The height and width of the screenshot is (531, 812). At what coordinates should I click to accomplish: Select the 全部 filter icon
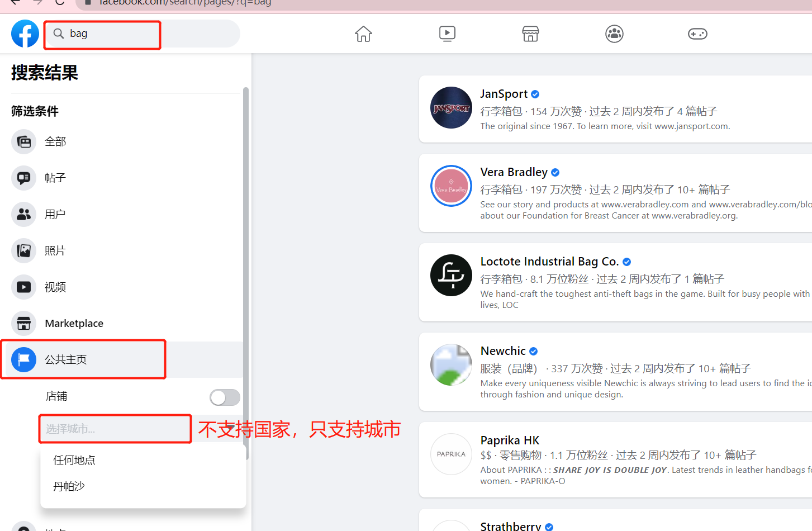point(23,142)
